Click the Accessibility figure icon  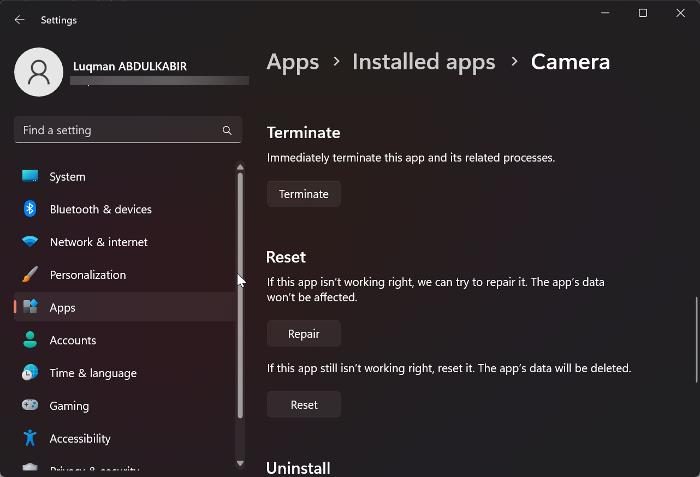click(30, 438)
